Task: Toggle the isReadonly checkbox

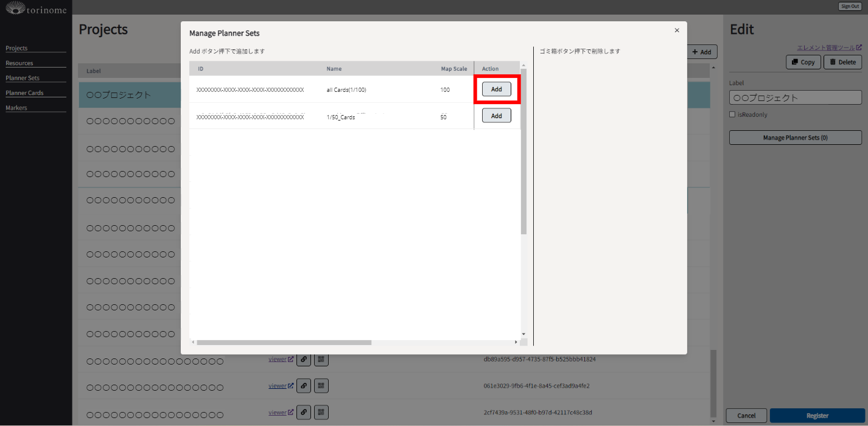Action: point(733,114)
